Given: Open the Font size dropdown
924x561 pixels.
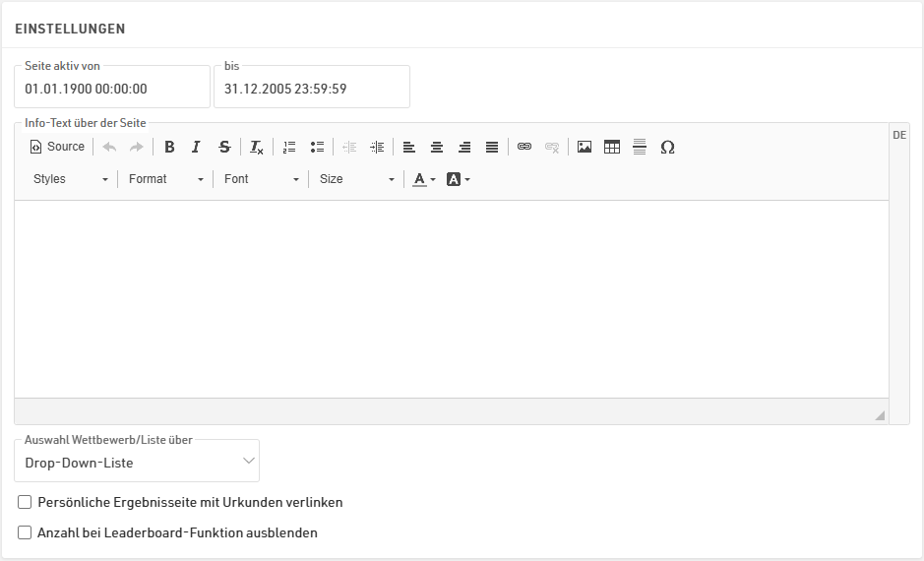Looking at the screenshot, I should coord(356,179).
